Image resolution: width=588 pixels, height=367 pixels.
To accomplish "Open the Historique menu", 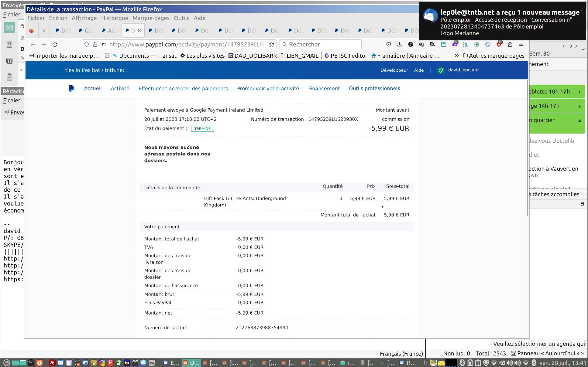I will [x=115, y=18].
